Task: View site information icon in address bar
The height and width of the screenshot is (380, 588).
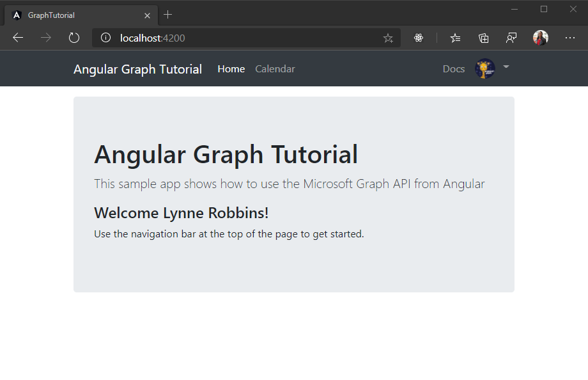Action: [x=105, y=38]
